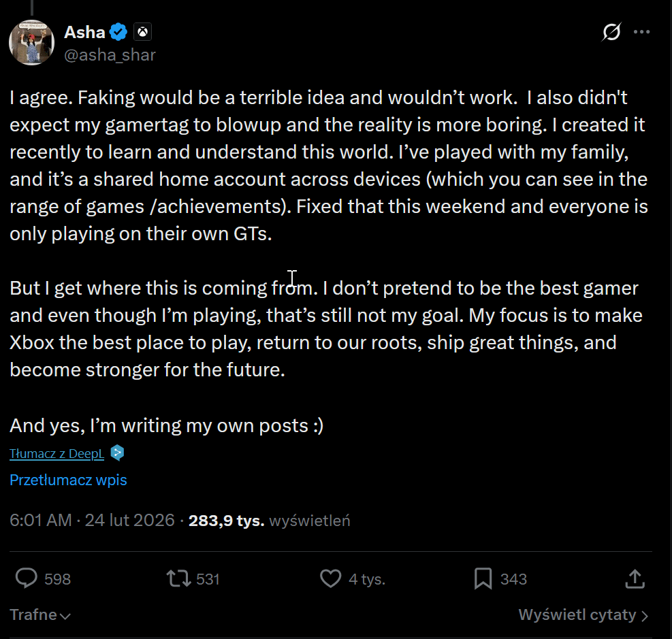Image resolution: width=672 pixels, height=639 pixels.
Task: Click the 283,9 tys. wyświetleń view count
Action: tap(270, 521)
